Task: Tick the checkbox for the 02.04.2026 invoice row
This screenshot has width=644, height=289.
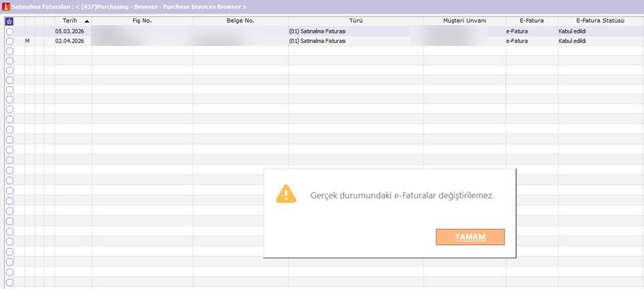Action: [x=9, y=41]
